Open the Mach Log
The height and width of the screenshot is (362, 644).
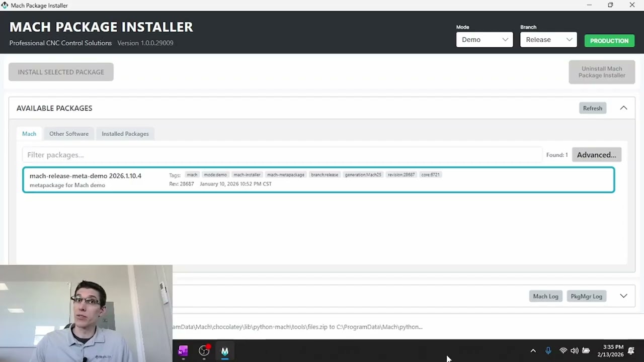click(546, 296)
